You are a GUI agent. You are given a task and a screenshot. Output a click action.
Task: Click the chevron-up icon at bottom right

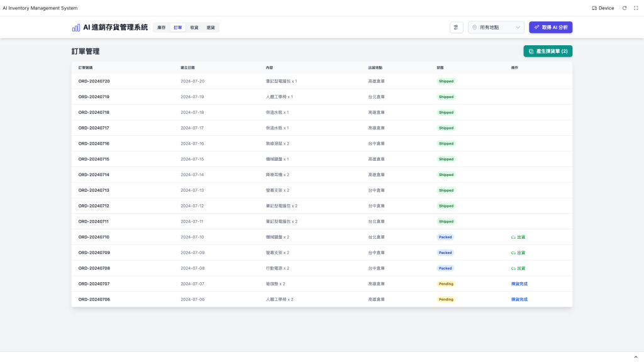pyautogui.click(x=636, y=357)
